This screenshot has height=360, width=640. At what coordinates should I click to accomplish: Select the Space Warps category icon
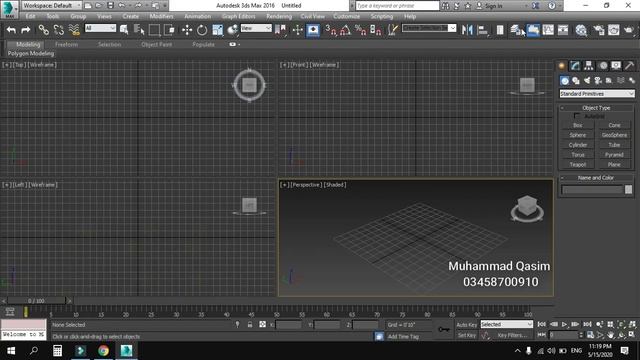pos(620,80)
